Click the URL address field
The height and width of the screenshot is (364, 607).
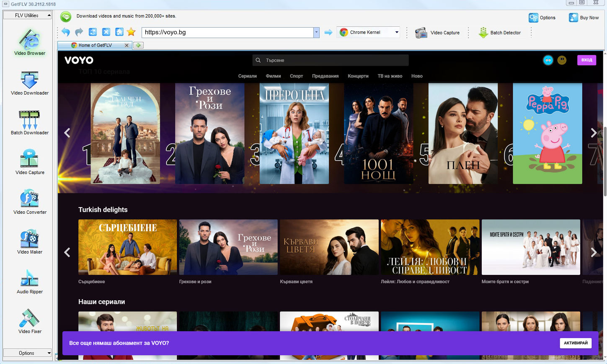(227, 32)
